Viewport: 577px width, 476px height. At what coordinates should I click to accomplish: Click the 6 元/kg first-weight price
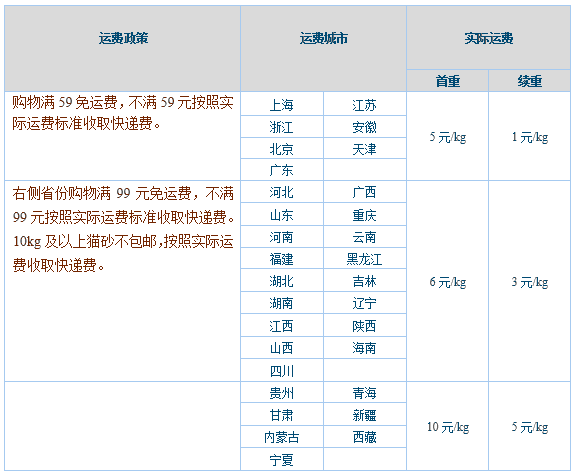[447, 282]
